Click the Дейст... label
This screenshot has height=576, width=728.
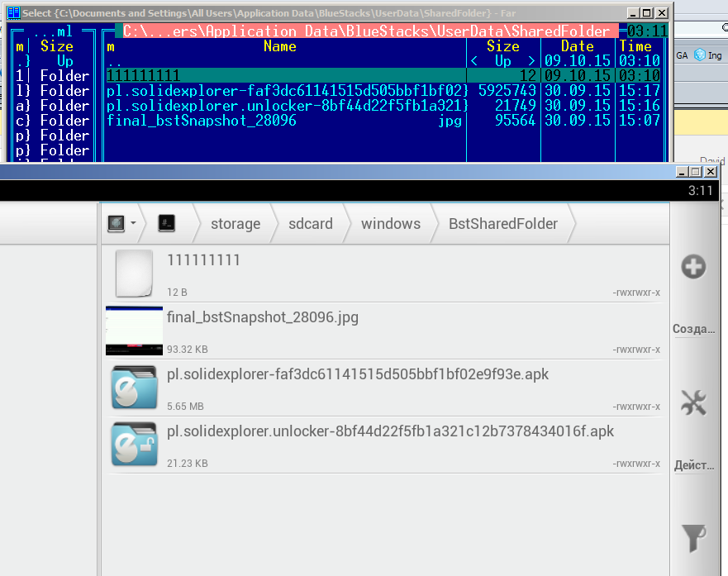694,465
